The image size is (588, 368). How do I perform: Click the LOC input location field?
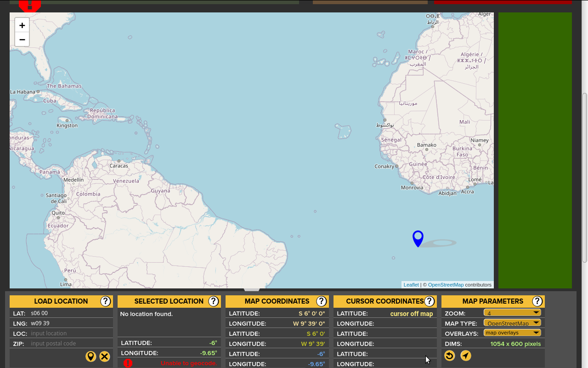pos(71,333)
